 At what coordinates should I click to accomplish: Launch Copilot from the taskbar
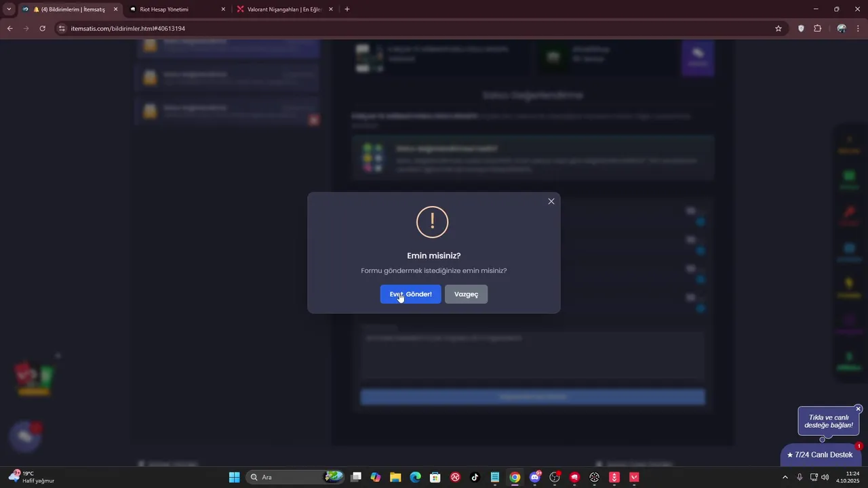[x=376, y=477]
